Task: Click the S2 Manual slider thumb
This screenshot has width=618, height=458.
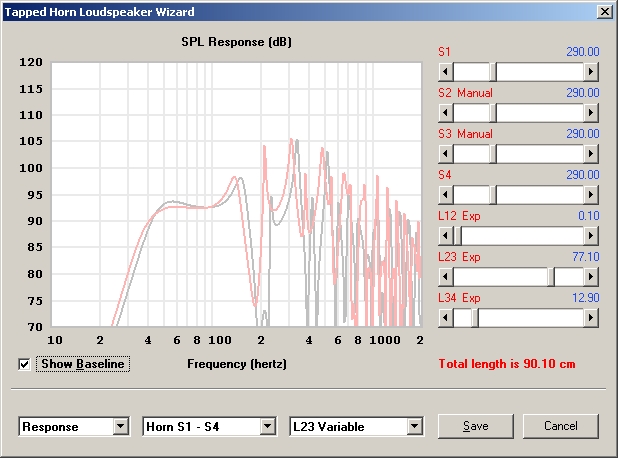Action: [x=493, y=113]
